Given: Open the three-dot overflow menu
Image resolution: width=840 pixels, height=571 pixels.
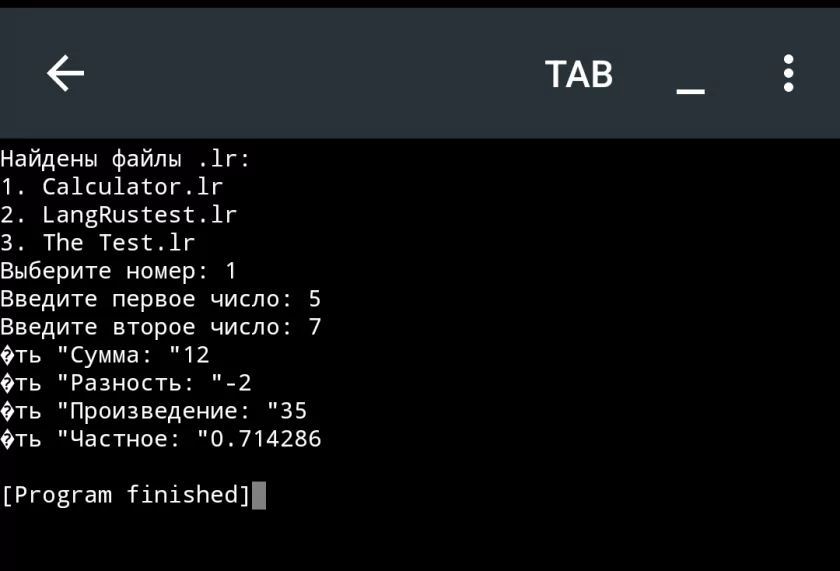Looking at the screenshot, I should coord(788,74).
